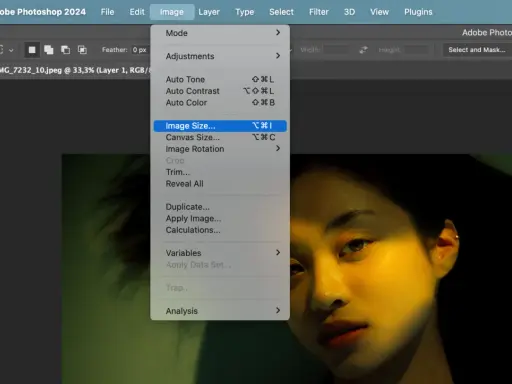The height and width of the screenshot is (384, 512).
Task: Open the Plugins menu
Action: pyautogui.click(x=418, y=12)
